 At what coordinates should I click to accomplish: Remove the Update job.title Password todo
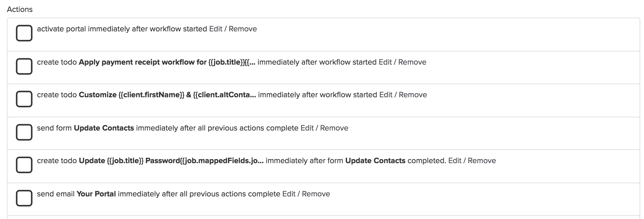(482, 161)
